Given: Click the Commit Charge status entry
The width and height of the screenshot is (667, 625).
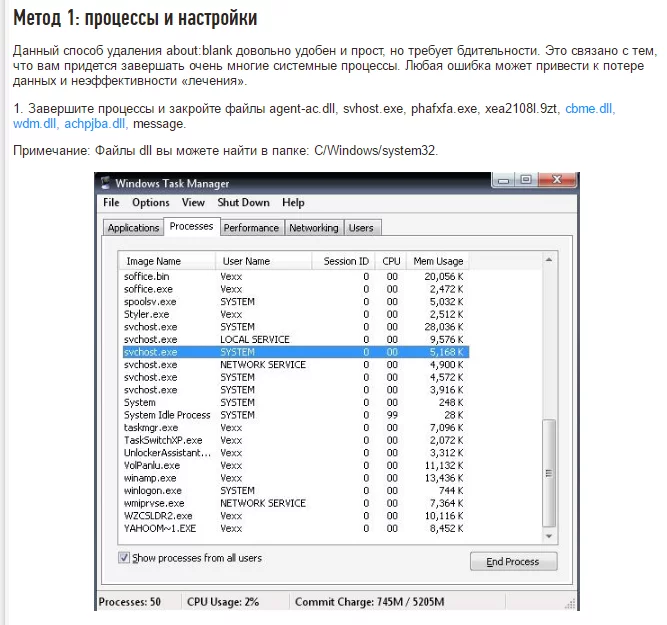Looking at the screenshot, I should tap(370, 602).
